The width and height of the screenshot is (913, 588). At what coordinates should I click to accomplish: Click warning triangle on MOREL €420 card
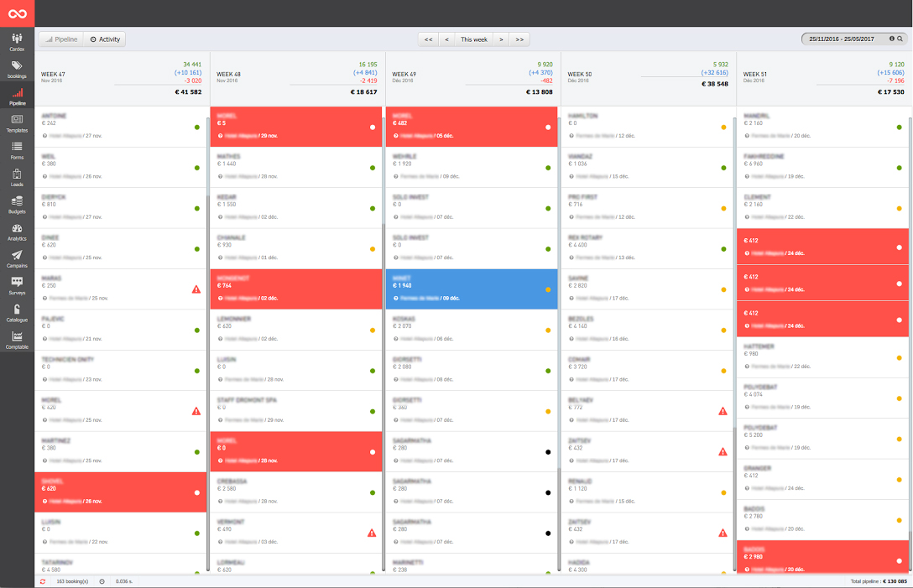[x=196, y=411]
